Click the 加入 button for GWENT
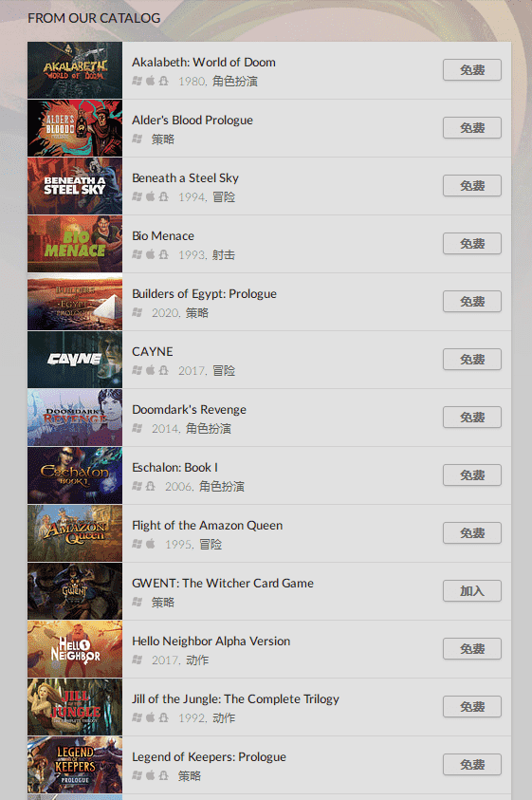Viewport: 532px width, 800px height. [472, 591]
